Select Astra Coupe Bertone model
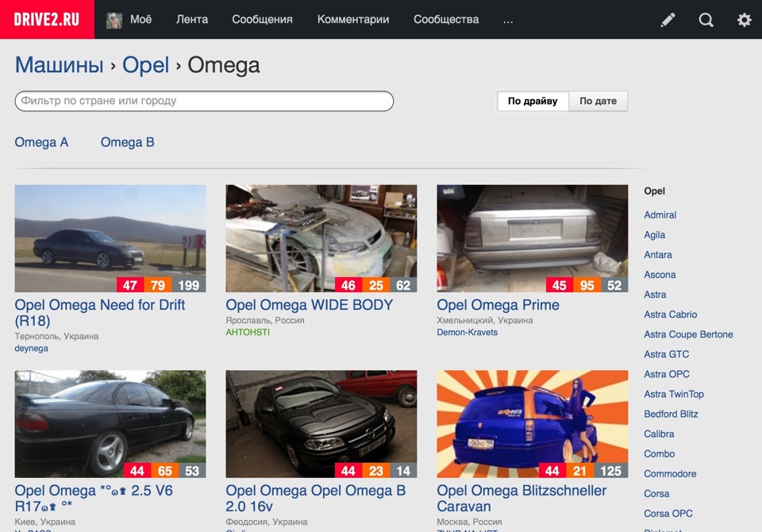 click(x=689, y=334)
